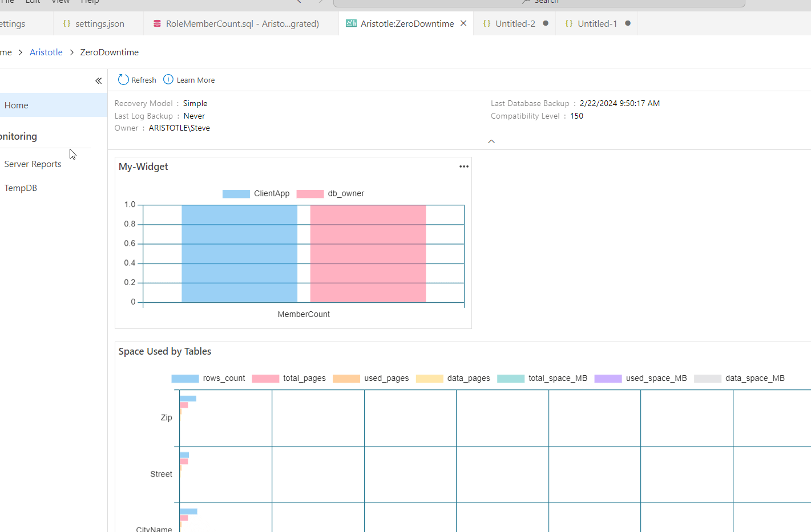Switch to the Untitled-1 tab
This screenshot has height=532, width=811.
597,23
